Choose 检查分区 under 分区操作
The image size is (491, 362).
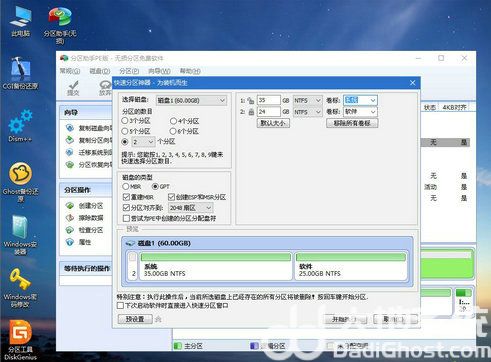click(x=85, y=230)
